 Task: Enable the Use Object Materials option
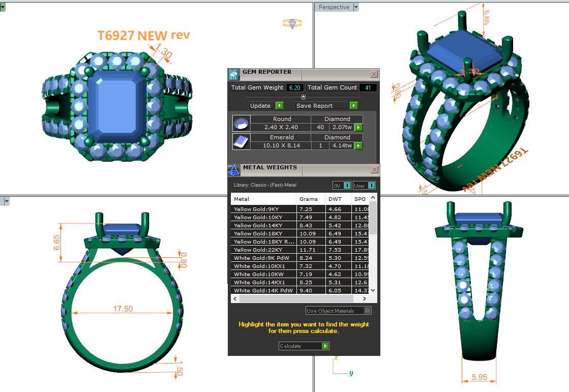point(368,311)
